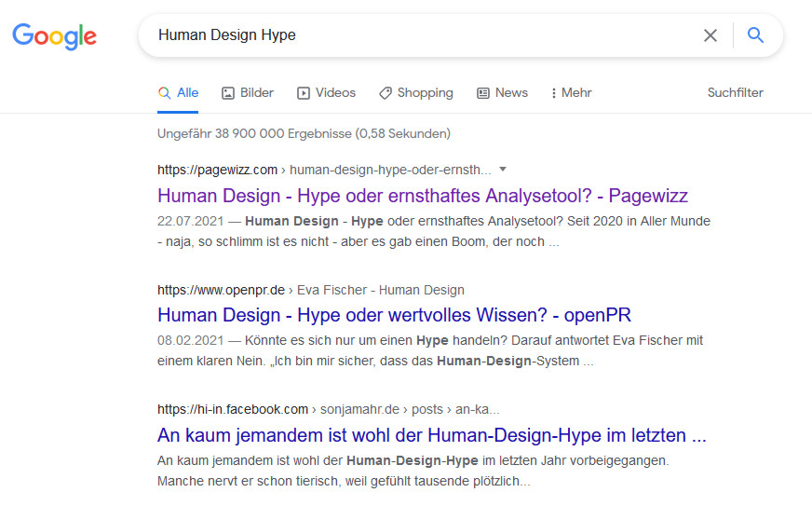
Task: Clear the search box with X icon
Action: tap(710, 35)
